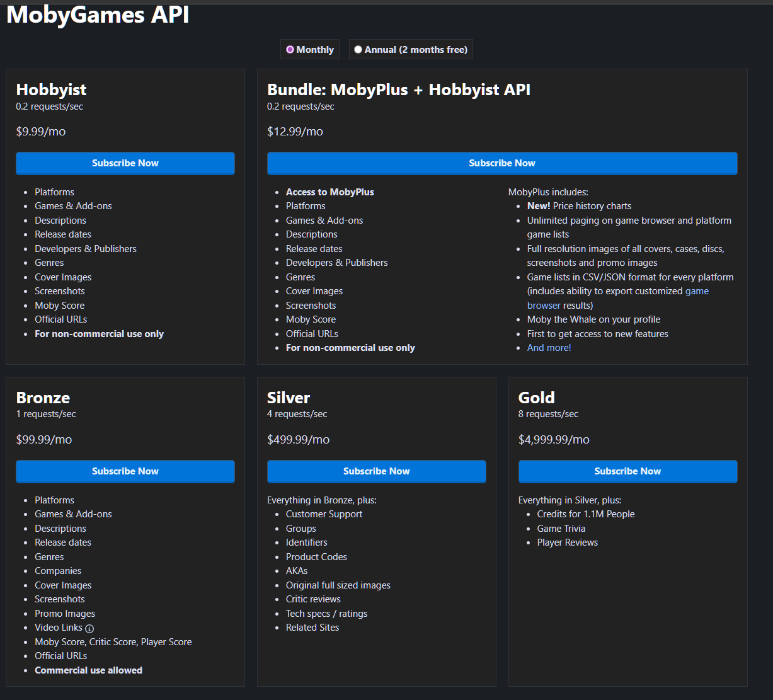
Task: Click "Credits for 1.1M People" feature
Action: 585,514
